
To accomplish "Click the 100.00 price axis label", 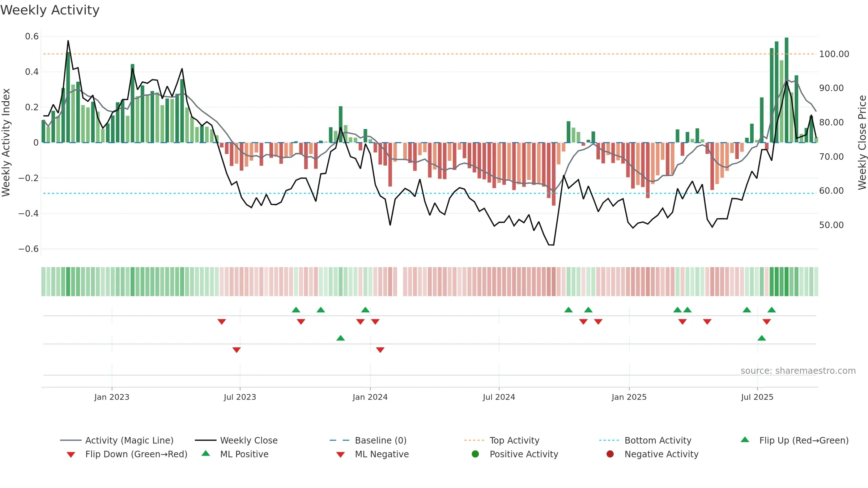I will click(x=834, y=54).
